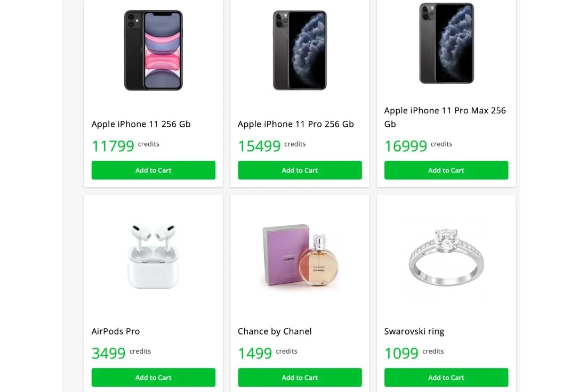
Task: Open the Apple iPhone 11 256 Gb title
Action: pyautogui.click(x=141, y=124)
